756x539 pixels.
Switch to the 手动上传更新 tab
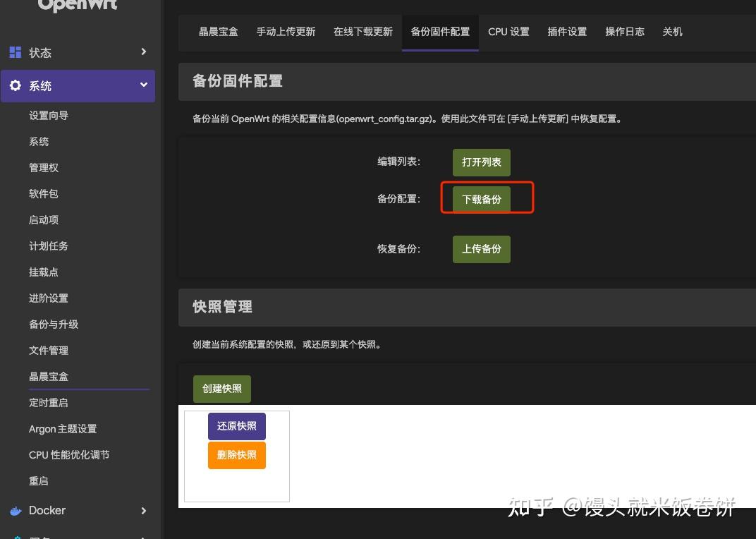click(286, 32)
